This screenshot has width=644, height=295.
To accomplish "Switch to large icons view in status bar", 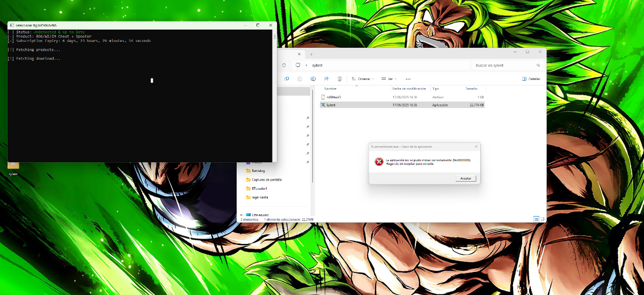I will coord(542,219).
